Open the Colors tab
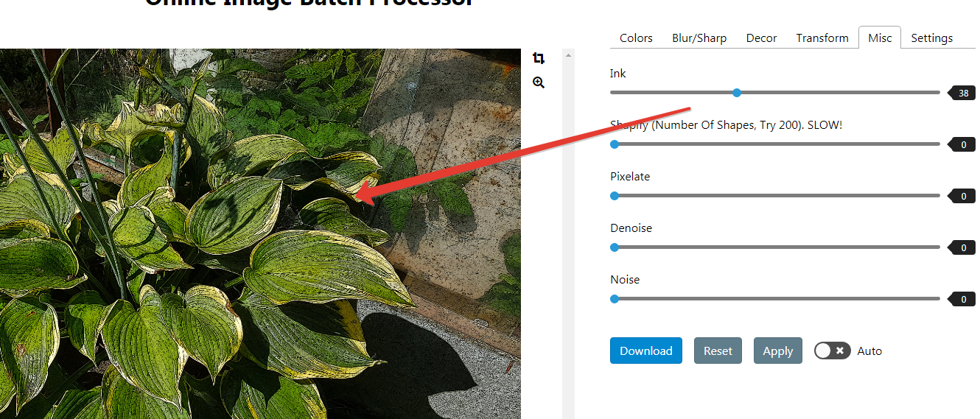This screenshot has height=419, width=980. pos(636,38)
